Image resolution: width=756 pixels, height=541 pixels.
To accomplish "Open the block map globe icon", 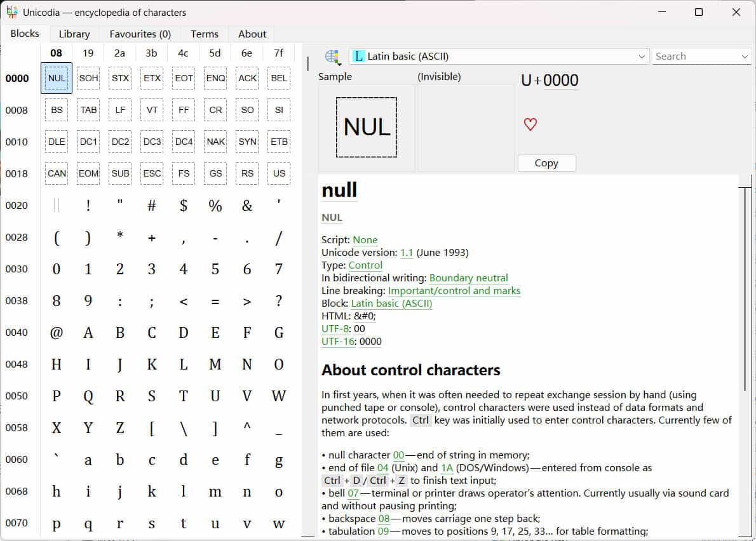I will (x=331, y=55).
